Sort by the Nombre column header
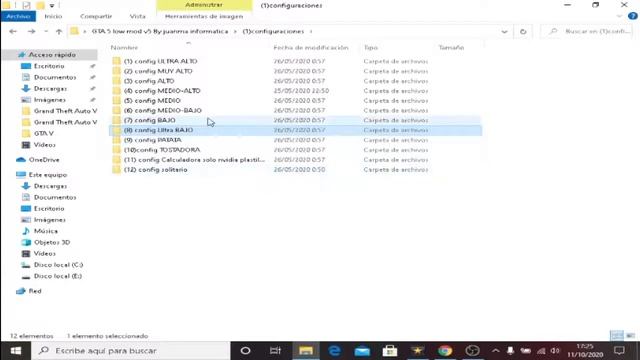 click(x=124, y=48)
